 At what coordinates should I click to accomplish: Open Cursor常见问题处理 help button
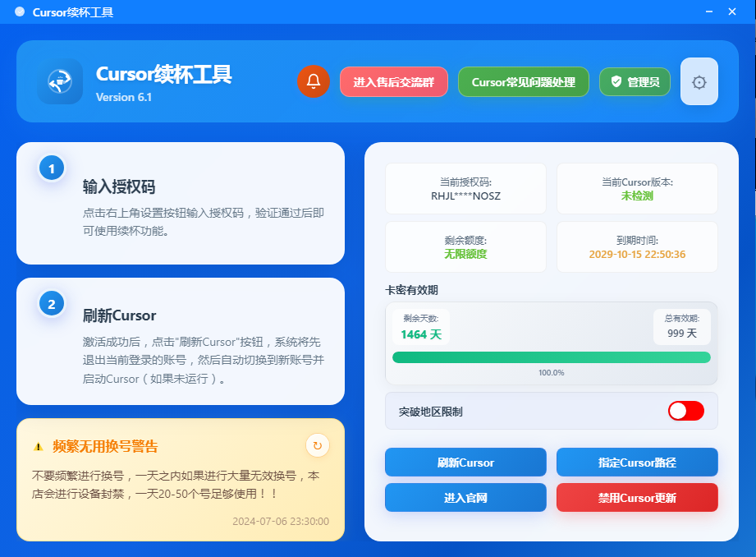[x=523, y=82]
